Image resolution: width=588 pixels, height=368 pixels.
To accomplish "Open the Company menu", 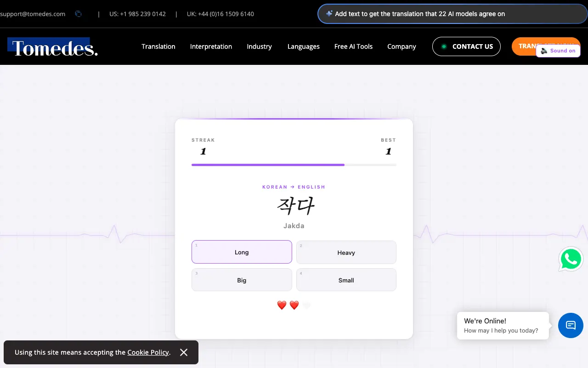I will click(401, 46).
